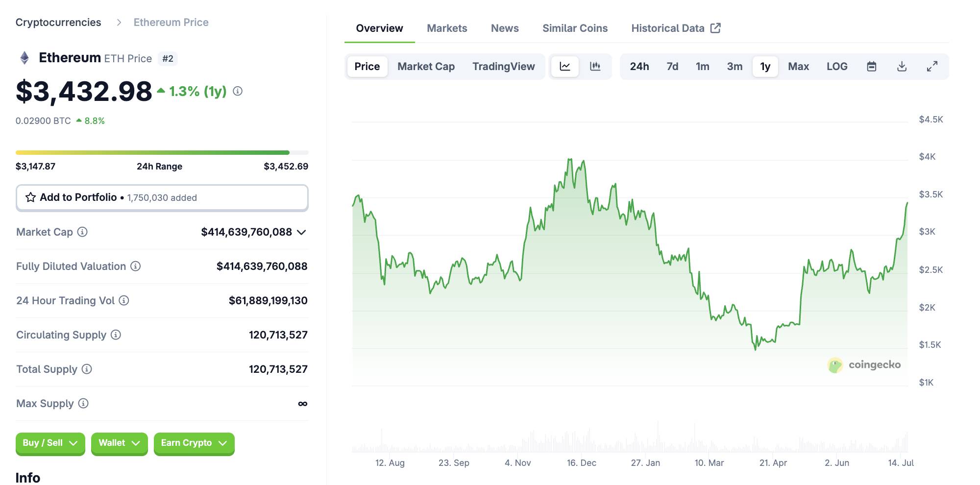Click Ethereum Price breadcrumb
Screen dimensions: 980x485
(x=171, y=23)
